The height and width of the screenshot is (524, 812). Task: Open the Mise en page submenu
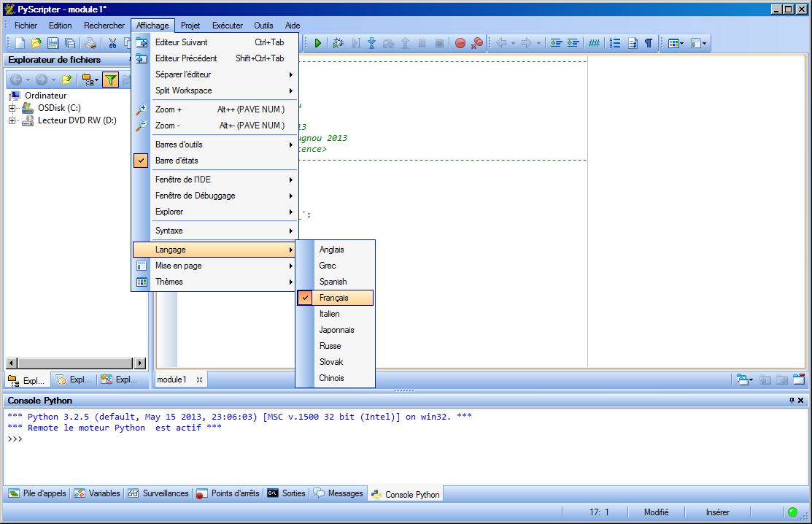click(215, 266)
